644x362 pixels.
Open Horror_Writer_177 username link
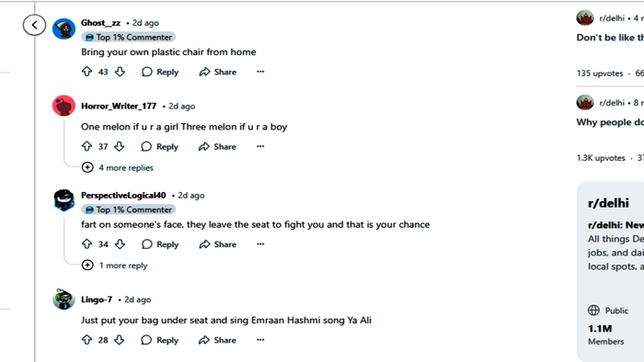click(x=119, y=107)
